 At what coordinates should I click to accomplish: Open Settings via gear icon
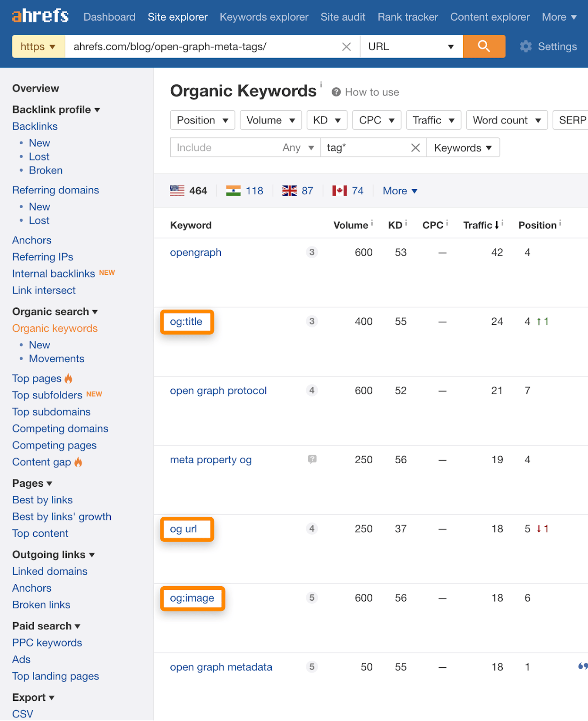coord(526,46)
